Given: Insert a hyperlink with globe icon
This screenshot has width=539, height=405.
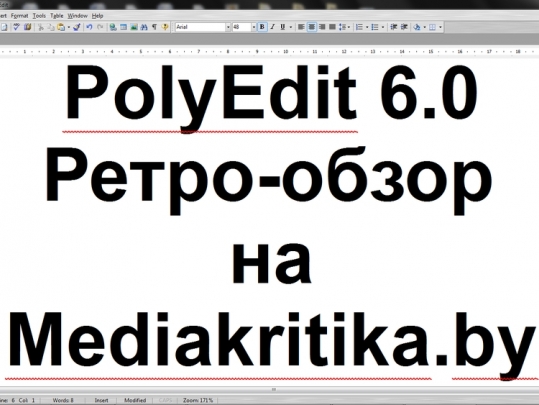Looking at the screenshot, I should [x=113, y=27].
